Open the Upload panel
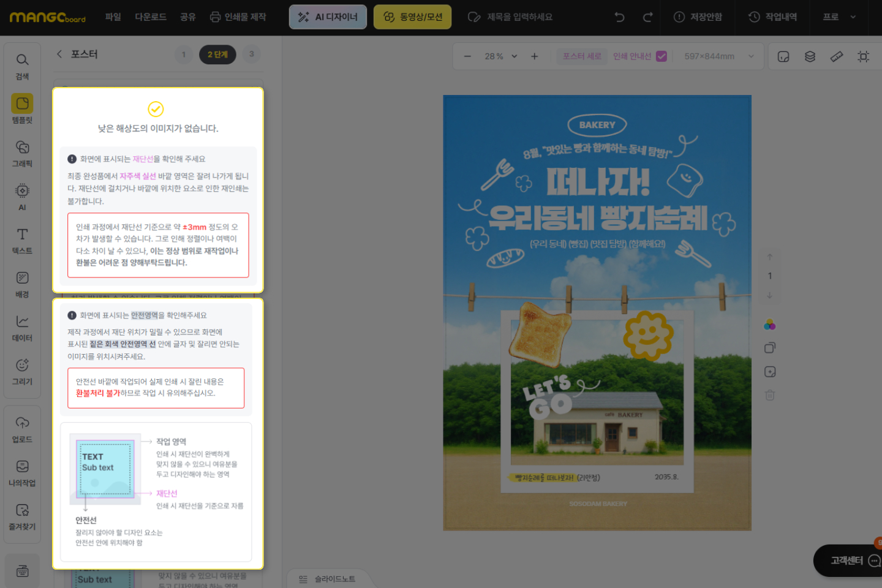 coord(22,429)
